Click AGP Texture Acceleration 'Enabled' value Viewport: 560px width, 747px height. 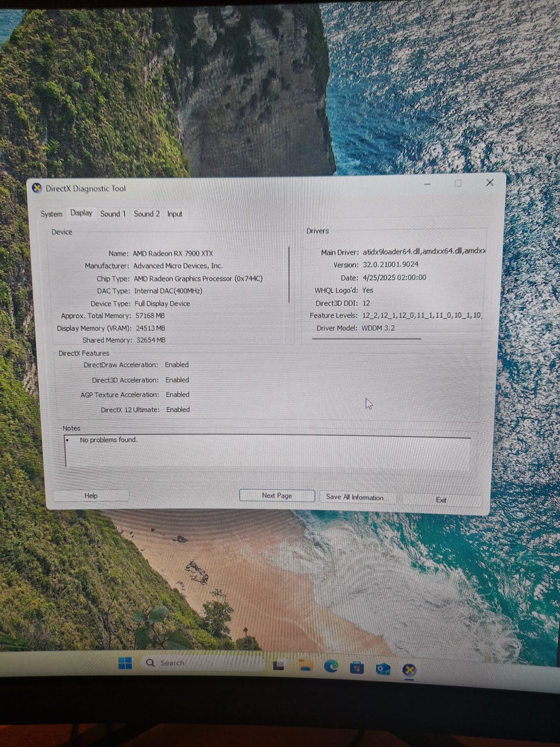click(177, 395)
